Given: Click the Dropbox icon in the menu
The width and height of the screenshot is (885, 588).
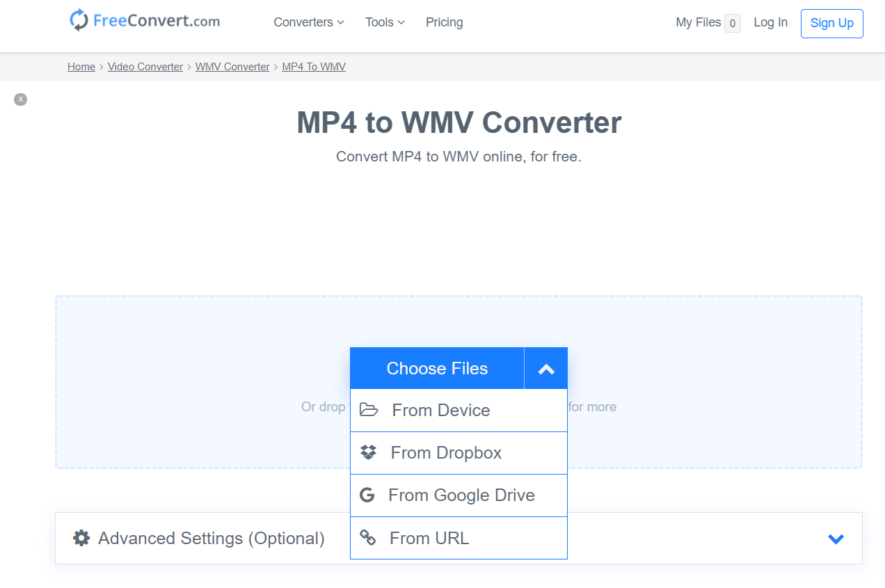Looking at the screenshot, I should [368, 452].
